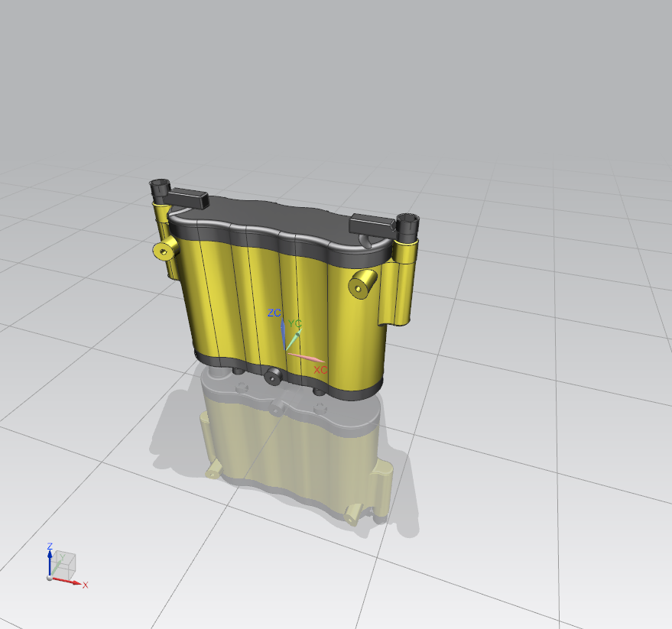Select the XC axis handle of the WCS
Screen dimensions: 672x629
pos(306,357)
